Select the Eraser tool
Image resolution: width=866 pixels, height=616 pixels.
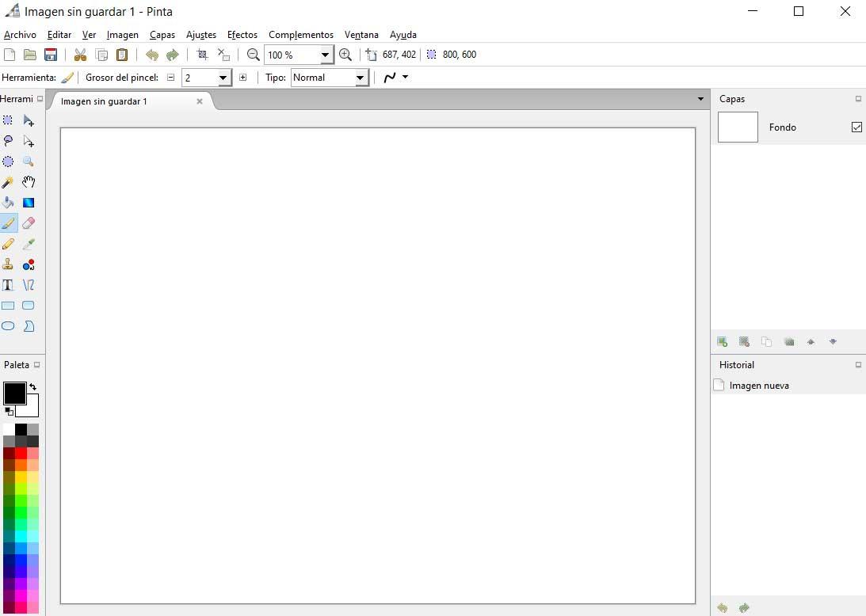29,223
